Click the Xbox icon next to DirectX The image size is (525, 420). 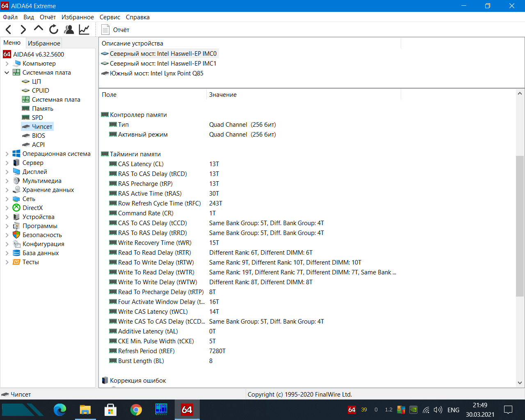pos(16,208)
